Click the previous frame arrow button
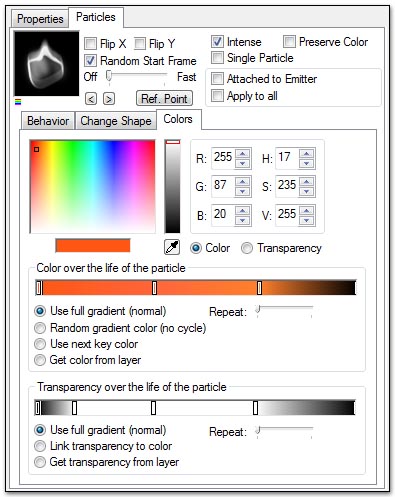Image resolution: width=395 pixels, height=497 pixels. pos(91,99)
